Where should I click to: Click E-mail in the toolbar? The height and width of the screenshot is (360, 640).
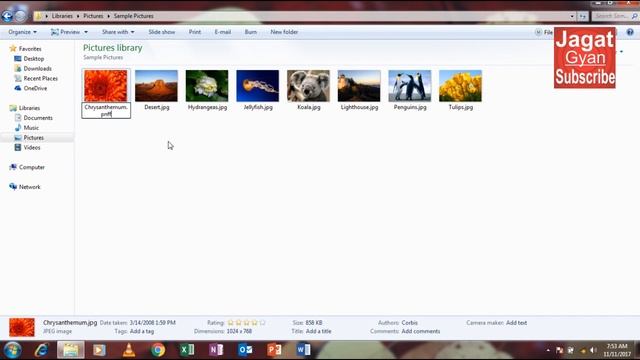coord(222,32)
